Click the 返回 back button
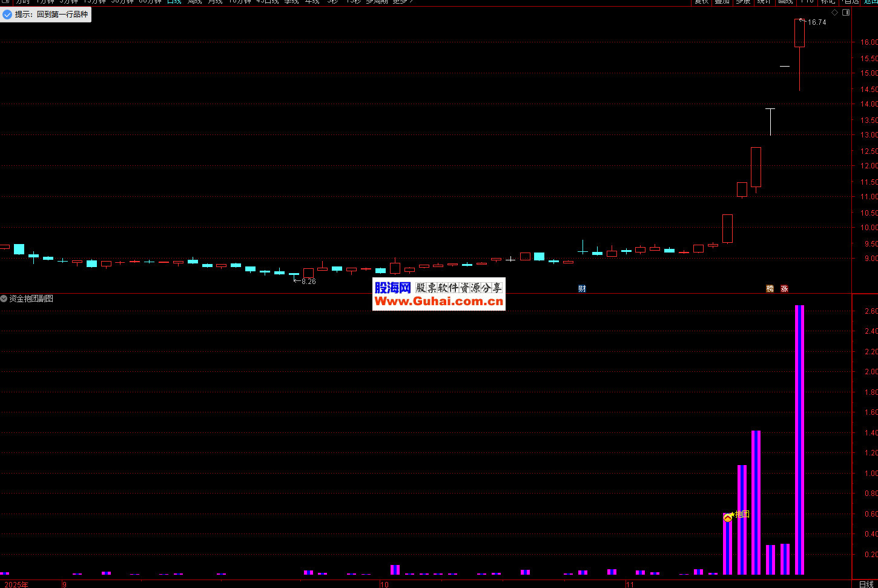The height and width of the screenshot is (588, 878). [871, 2]
